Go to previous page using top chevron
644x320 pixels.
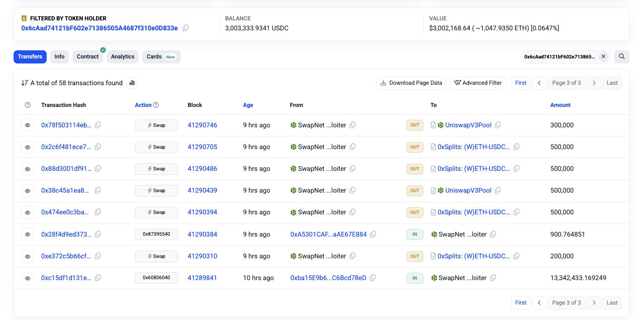(539, 83)
